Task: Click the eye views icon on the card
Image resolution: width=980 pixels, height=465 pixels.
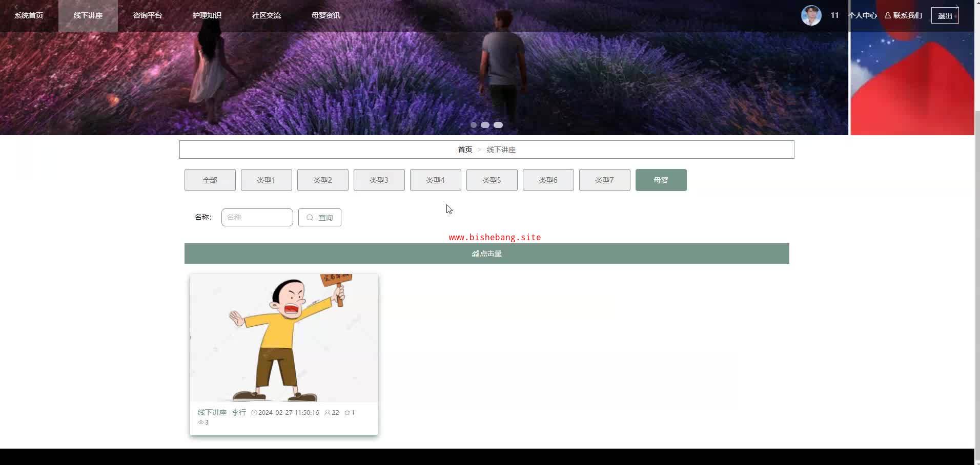Action: tap(201, 422)
